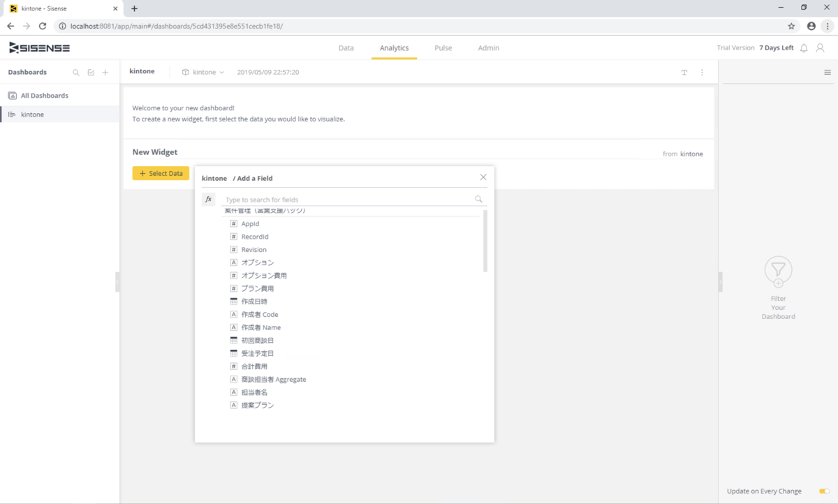Collapse the left dashboards panel handle
Screen dimensions: 838x504
tap(117, 282)
